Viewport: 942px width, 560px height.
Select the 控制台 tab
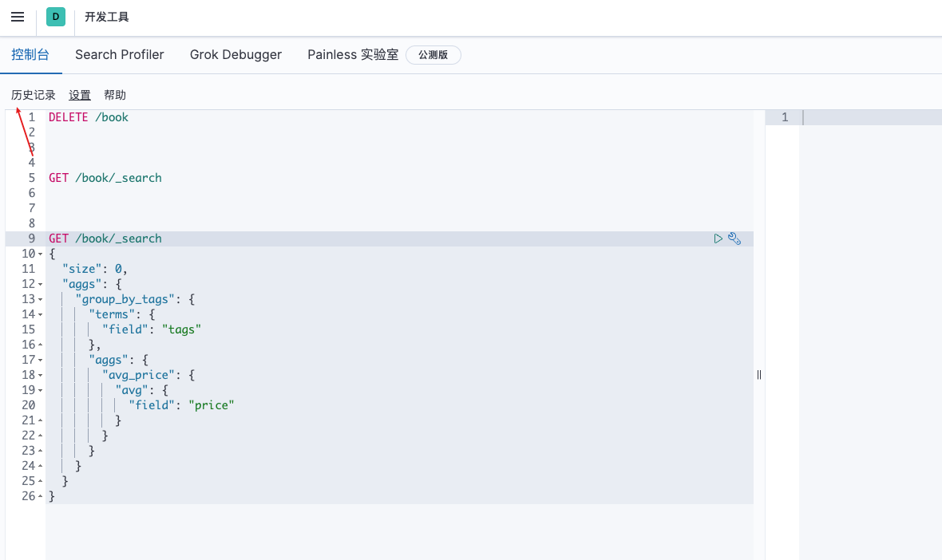[30, 55]
